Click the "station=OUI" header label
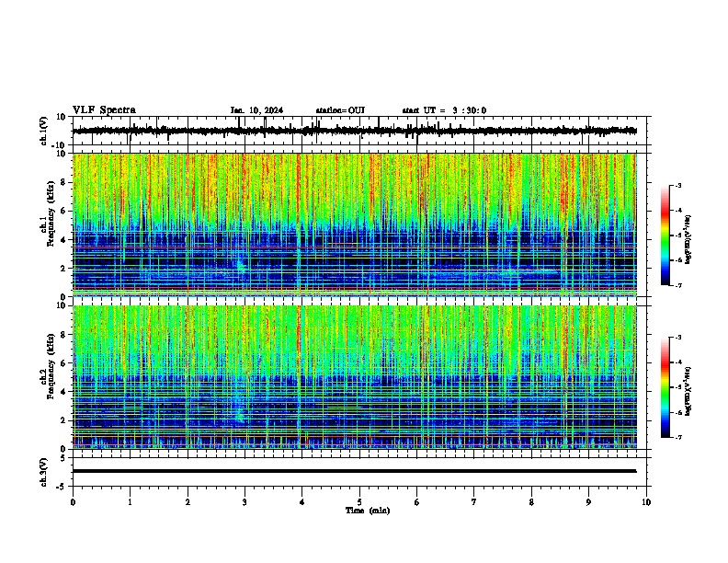This screenshot has width=728, height=563. (340, 110)
